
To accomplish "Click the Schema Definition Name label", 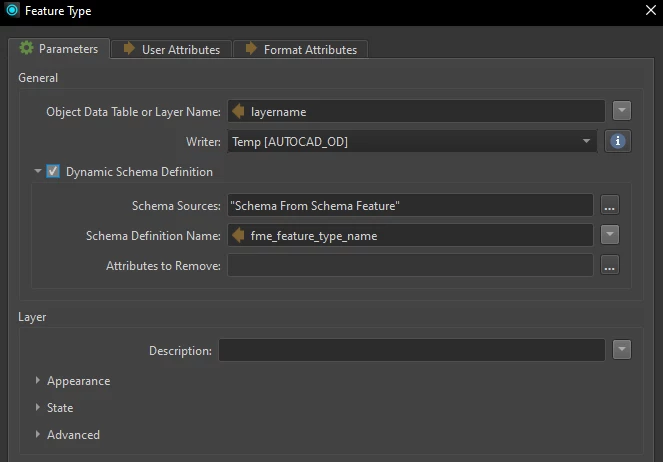I will coord(153,235).
